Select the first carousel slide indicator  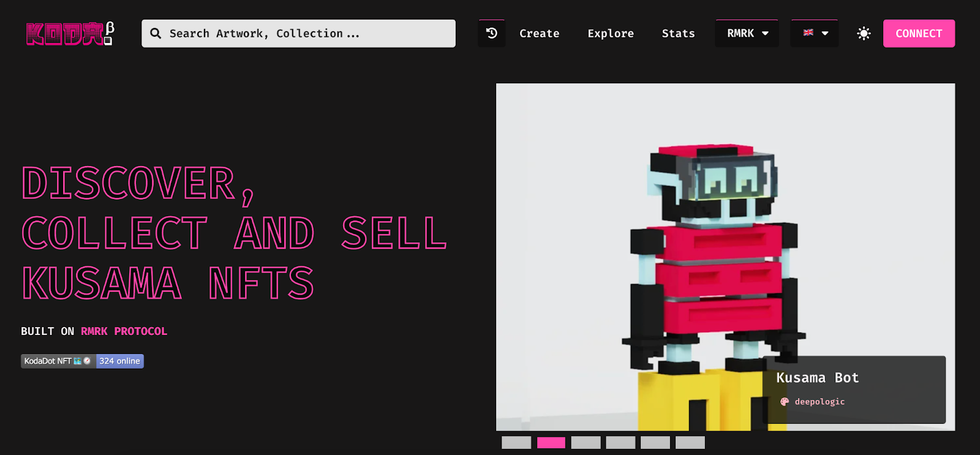pyautogui.click(x=516, y=442)
